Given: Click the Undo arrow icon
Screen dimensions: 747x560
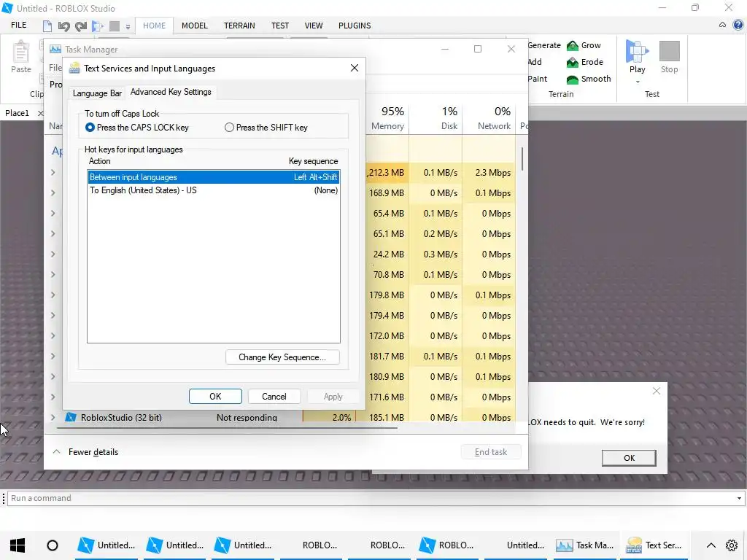Looking at the screenshot, I should pos(64,26).
